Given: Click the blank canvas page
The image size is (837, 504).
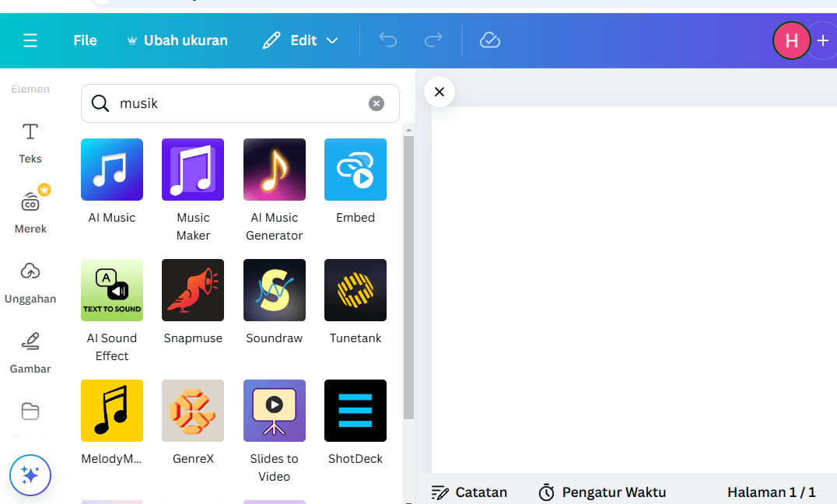Looking at the screenshot, I should pos(634,289).
